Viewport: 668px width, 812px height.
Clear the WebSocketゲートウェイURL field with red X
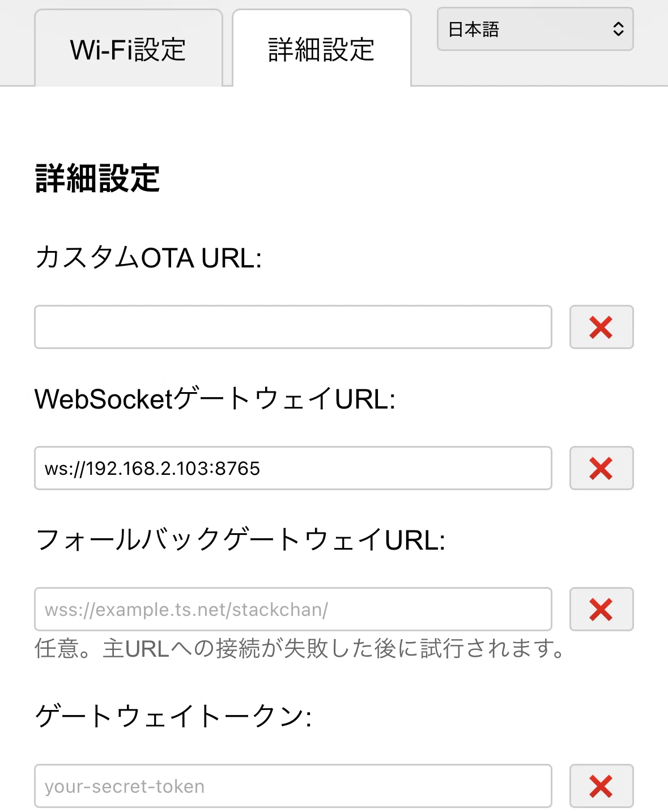click(x=601, y=468)
